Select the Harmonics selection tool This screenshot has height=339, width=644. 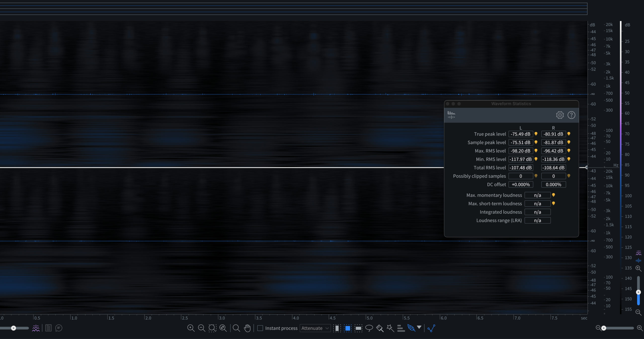tap(401, 328)
